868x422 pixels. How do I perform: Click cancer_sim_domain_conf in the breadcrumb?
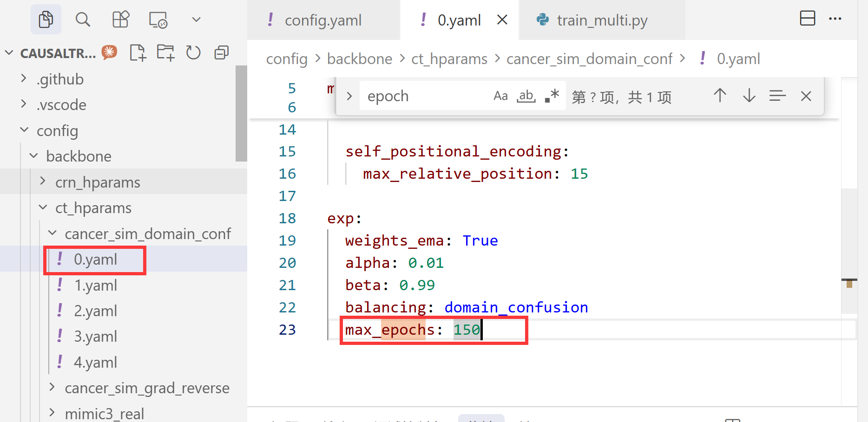point(589,59)
